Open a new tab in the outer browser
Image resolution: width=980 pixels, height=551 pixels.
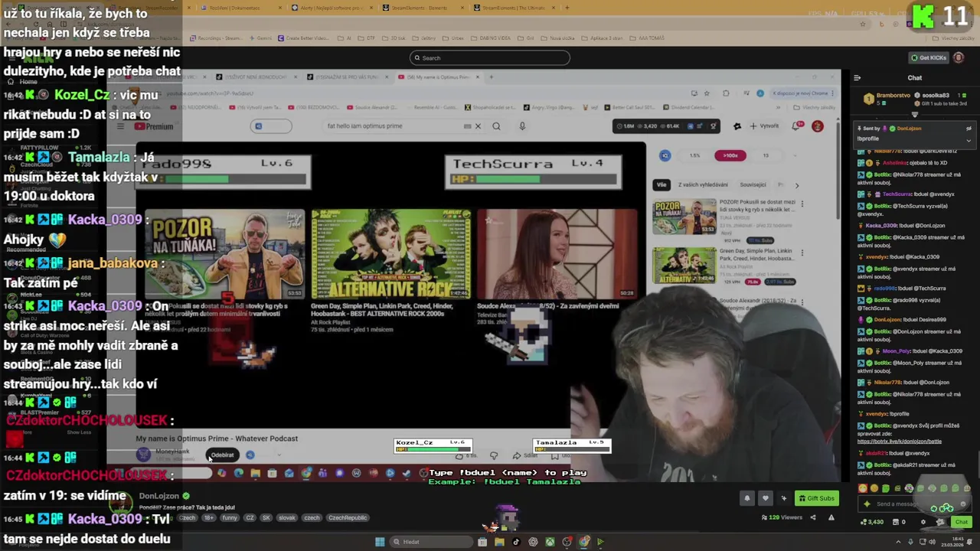[x=567, y=8]
